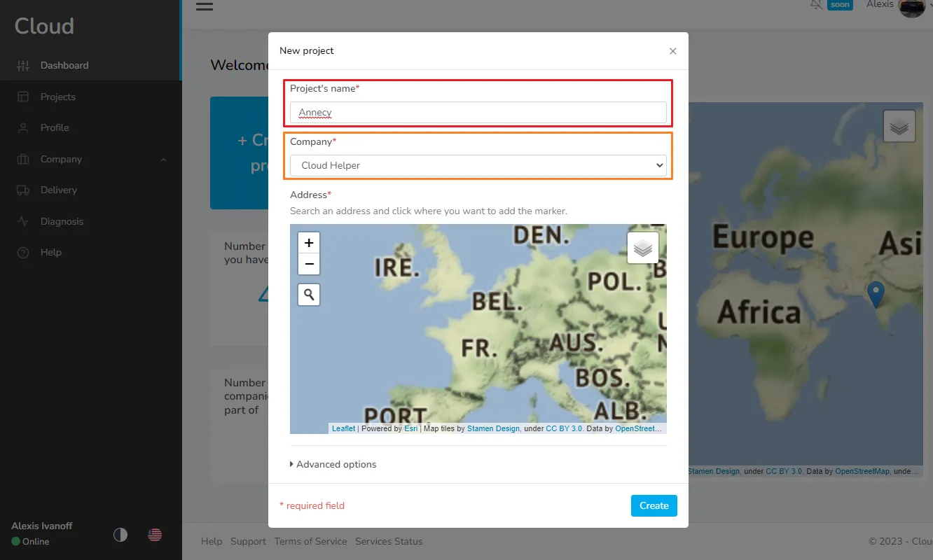The image size is (933, 560).
Task: Click the map zoom out minus button
Action: (x=309, y=265)
